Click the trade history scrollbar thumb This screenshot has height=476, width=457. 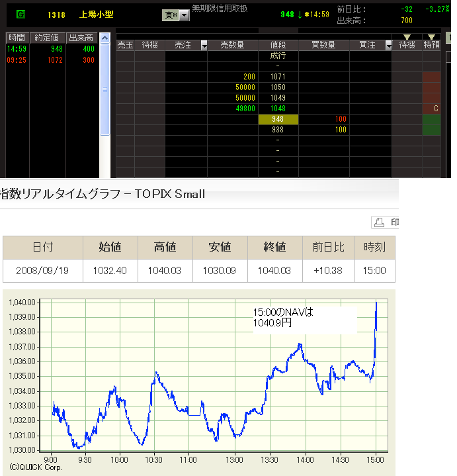coord(104,89)
